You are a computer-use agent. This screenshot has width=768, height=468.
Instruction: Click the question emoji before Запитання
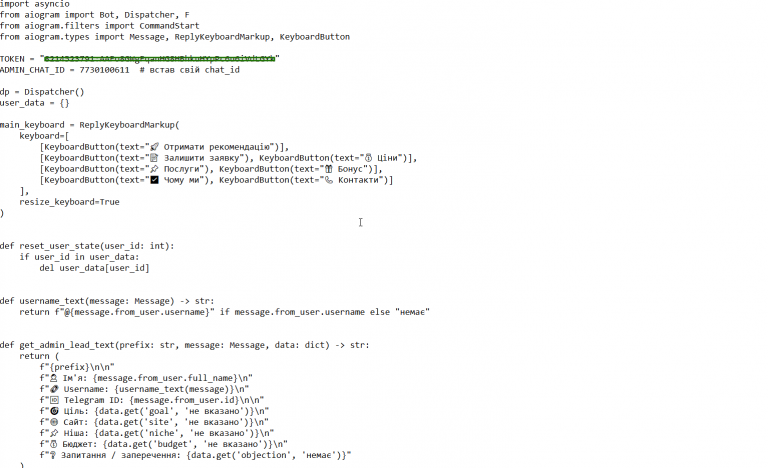coord(53,455)
